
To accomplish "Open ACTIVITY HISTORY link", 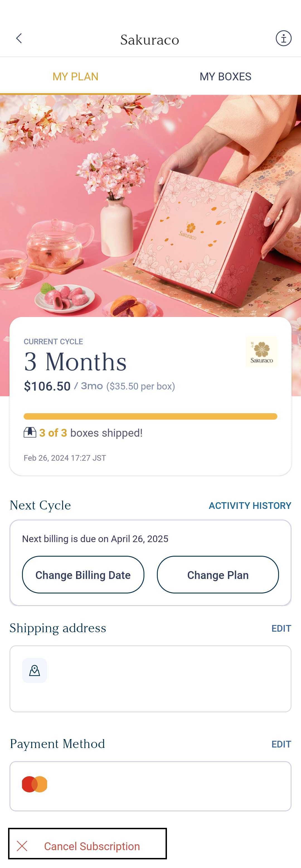I will coord(250,506).
